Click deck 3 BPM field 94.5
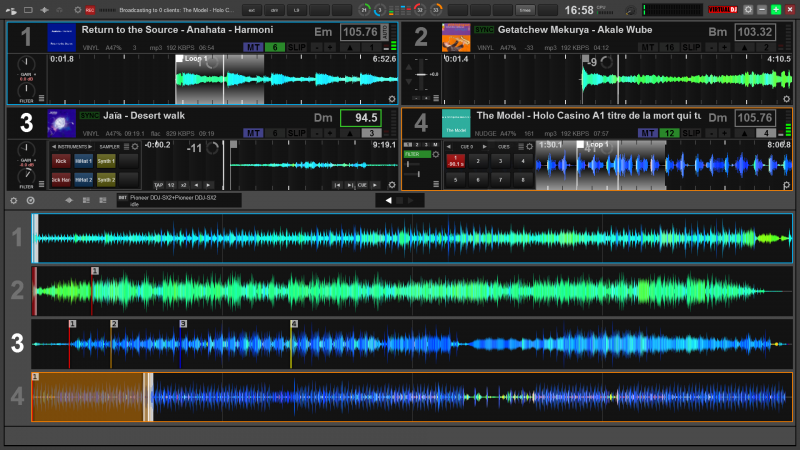Image resolution: width=800 pixels, height=450 pixels. [x=361, y=118]
